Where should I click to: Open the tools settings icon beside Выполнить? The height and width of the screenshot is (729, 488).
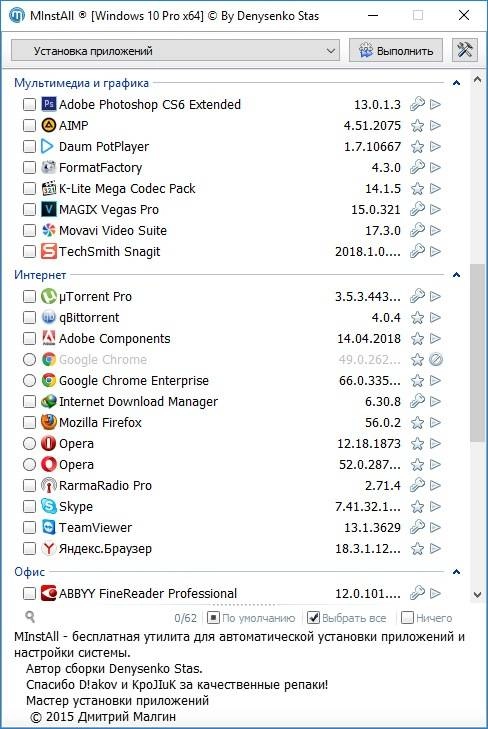coord(464,50)
